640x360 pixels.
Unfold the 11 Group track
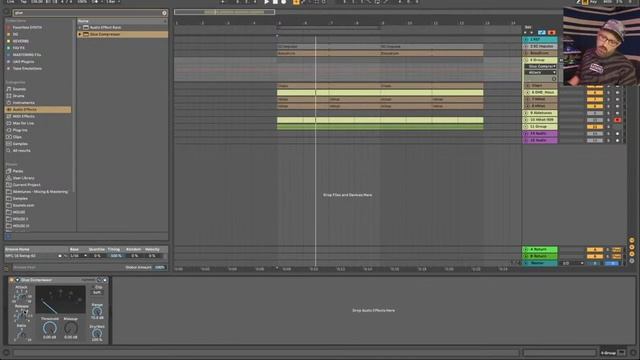point(527,127)
